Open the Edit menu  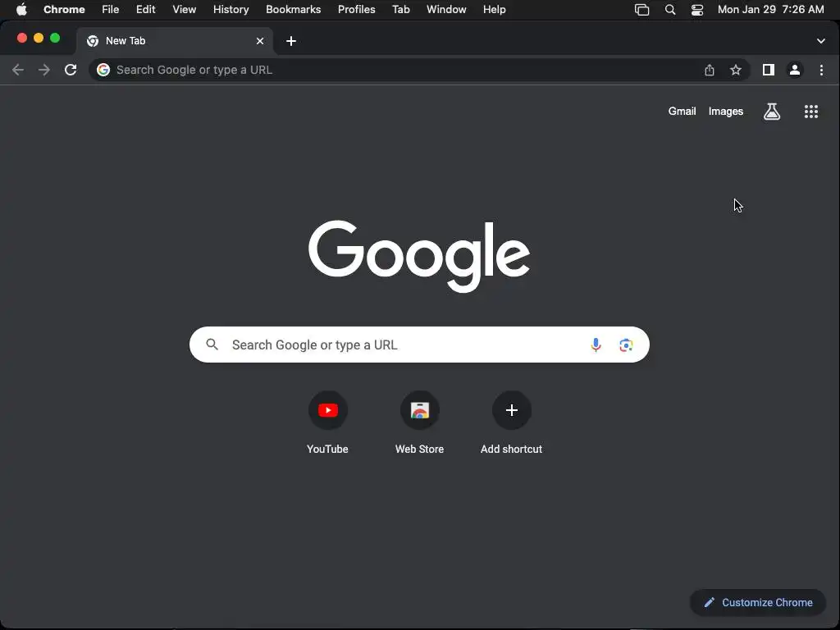[146, 10]
